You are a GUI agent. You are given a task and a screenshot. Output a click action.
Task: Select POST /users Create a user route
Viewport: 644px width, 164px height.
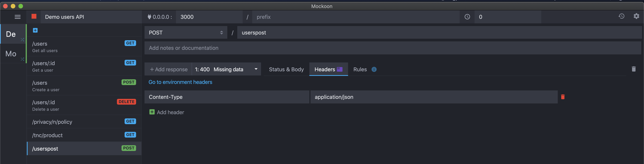(84, 85)
